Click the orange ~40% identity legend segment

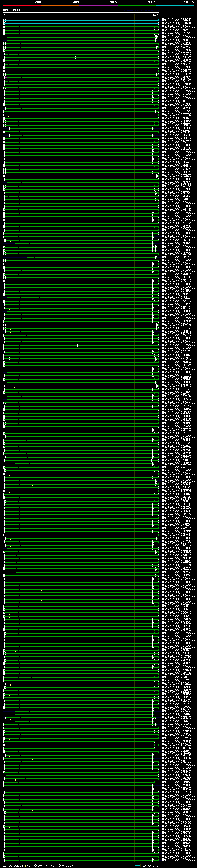point(60,6)
